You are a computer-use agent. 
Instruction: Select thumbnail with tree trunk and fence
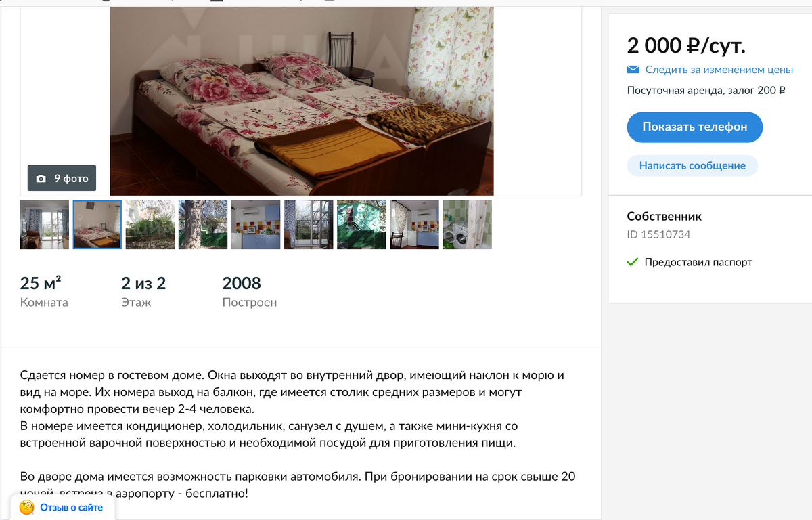point(203,225)
